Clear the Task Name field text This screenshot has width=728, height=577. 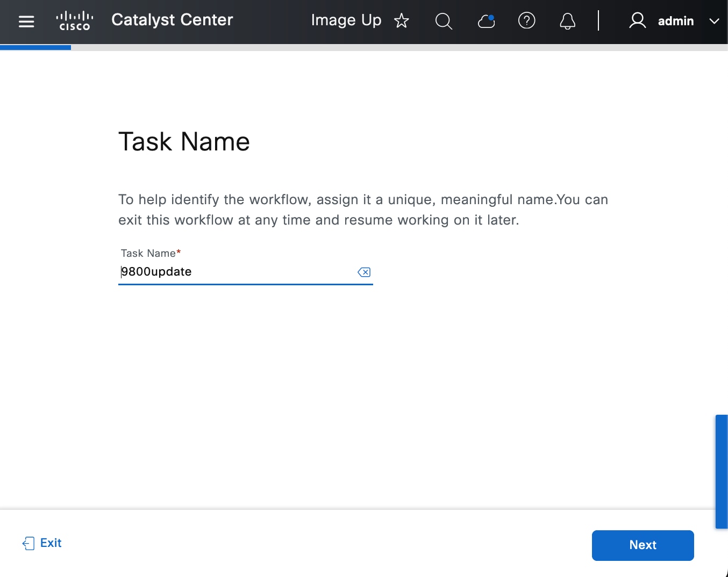(x=364, y=272)
